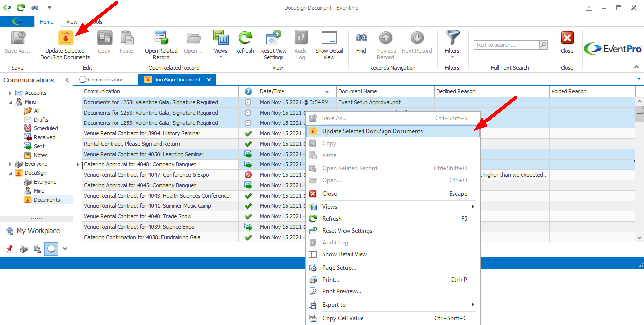644x325 pixels.
Task: Open the quick access toolbar customize dropdown
Action: point(49,8)
